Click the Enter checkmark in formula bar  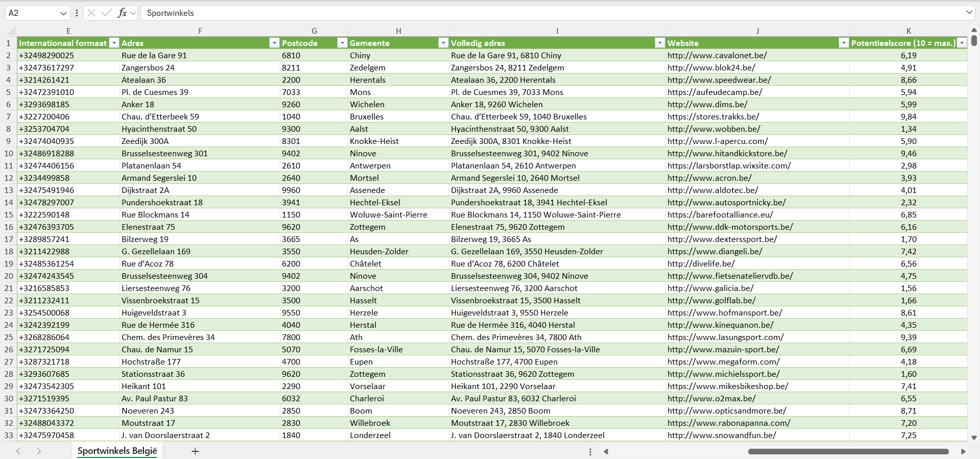[107, 13]
